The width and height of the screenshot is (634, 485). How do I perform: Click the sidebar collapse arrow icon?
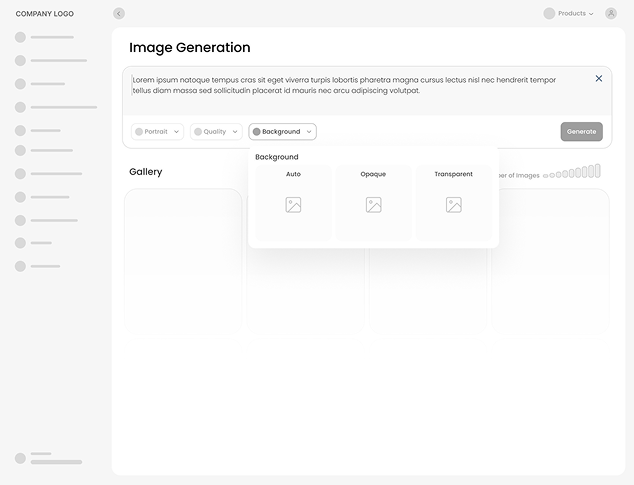119,14
